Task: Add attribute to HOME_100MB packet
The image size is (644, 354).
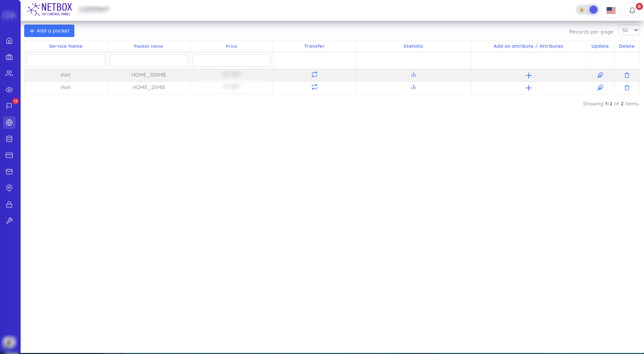Action: click(528, 76)
